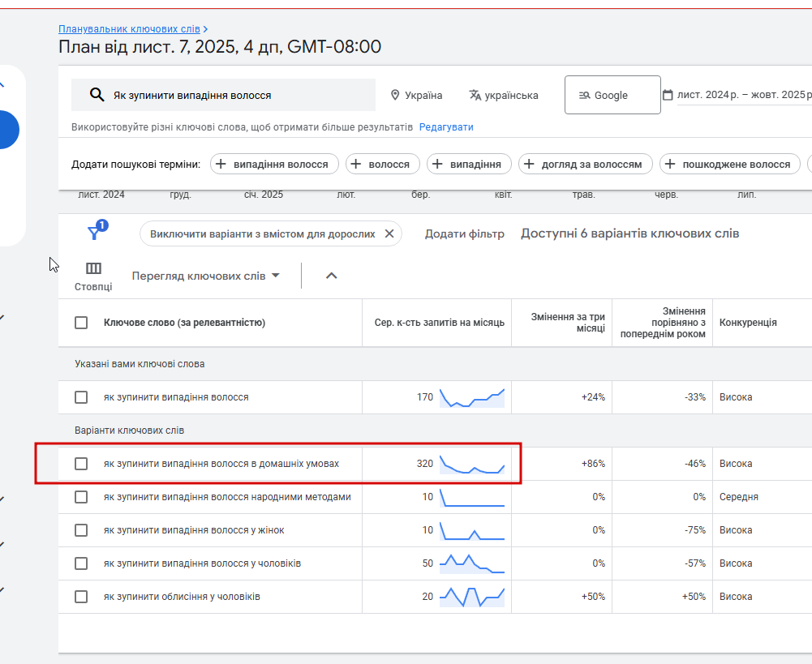Viewport: 812px width, 664px height.
Task: Add search term пошкоджене волосся
Action: point(729,164)
